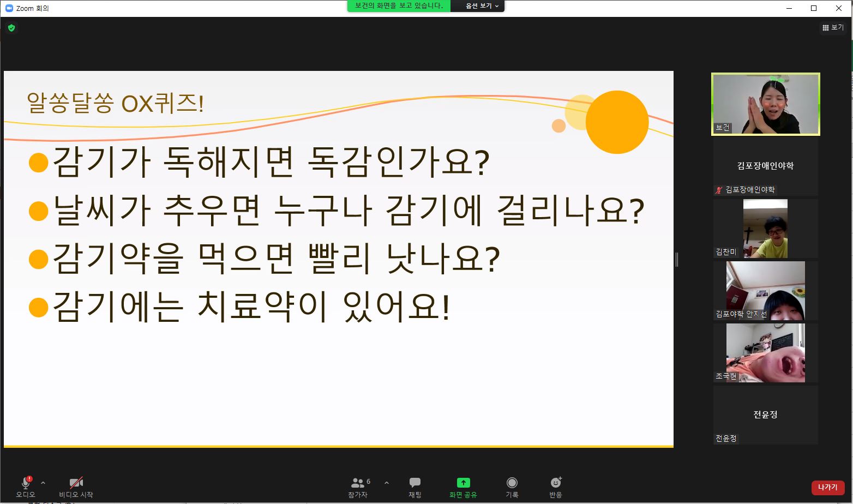Screen dimensions: 853x504
Task: Click text 날씨가 추우면 누구나 감기에 걸리나요?
Action: pos(349,211)
